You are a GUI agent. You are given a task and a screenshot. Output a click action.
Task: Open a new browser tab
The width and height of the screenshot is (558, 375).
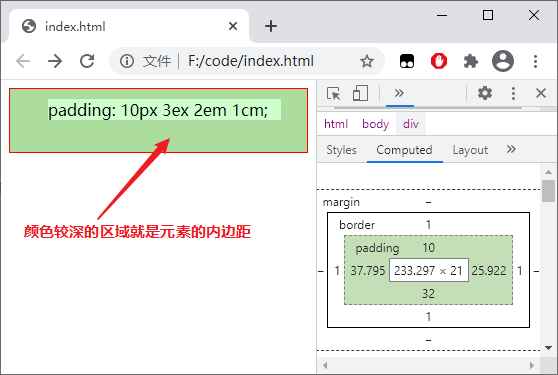tap(271, 26)
